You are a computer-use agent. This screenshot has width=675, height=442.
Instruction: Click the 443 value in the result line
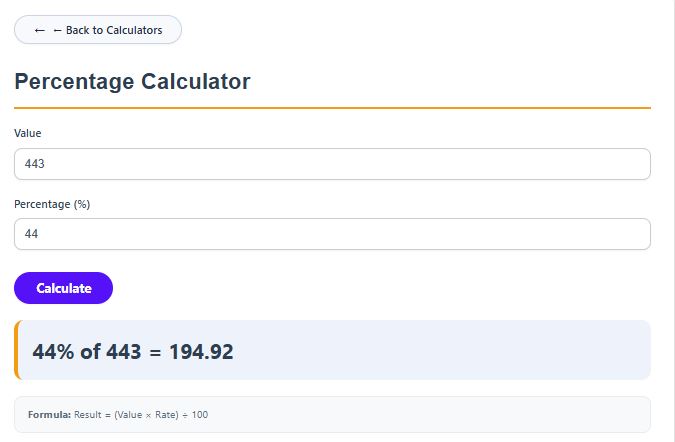[x=124, y=352]
